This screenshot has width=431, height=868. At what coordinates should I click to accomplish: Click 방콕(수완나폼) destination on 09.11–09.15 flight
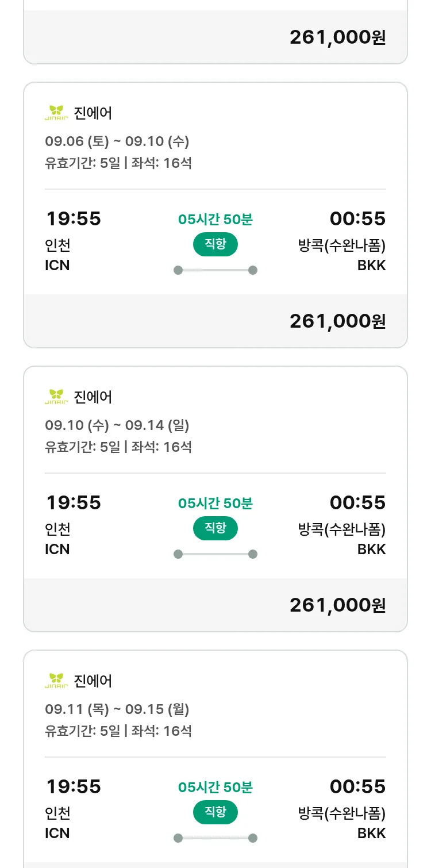342,814
